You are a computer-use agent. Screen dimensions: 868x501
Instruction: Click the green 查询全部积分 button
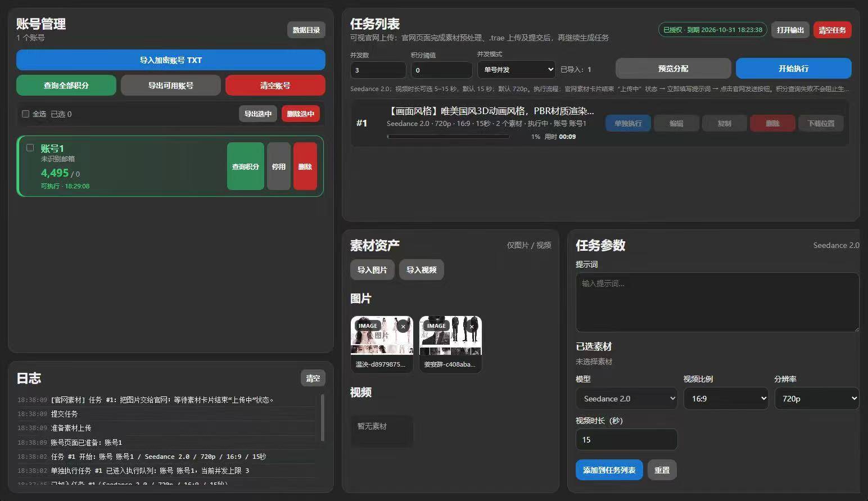click(66, 85)
